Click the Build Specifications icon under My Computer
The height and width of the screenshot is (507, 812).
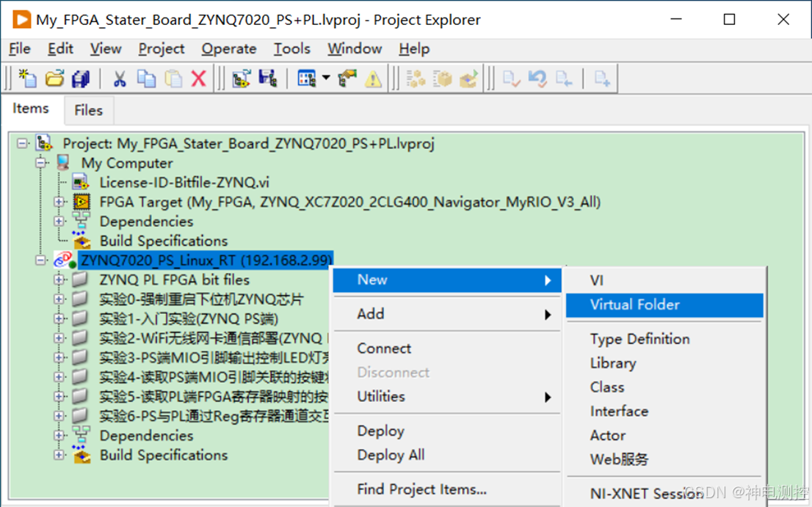tap(81, 241)
